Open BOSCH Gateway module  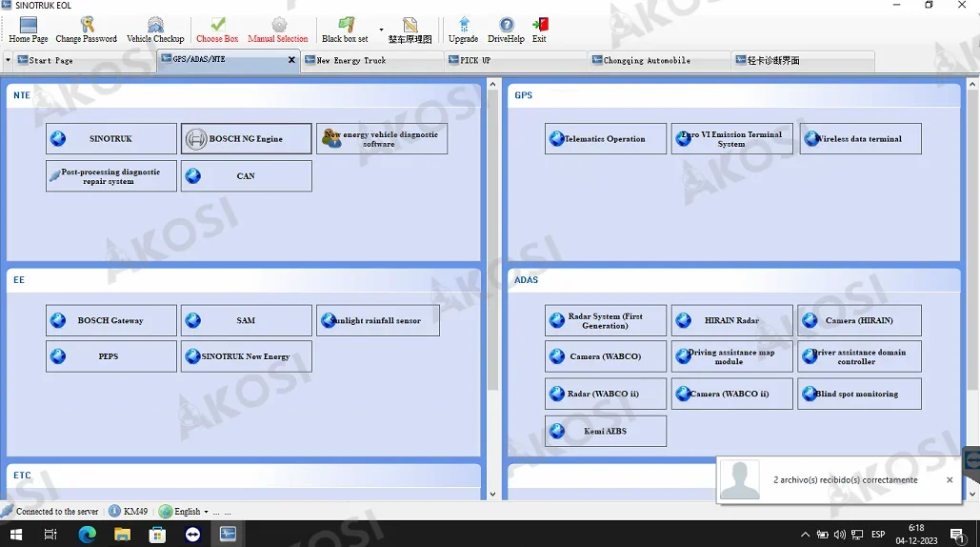coord(111,321)
